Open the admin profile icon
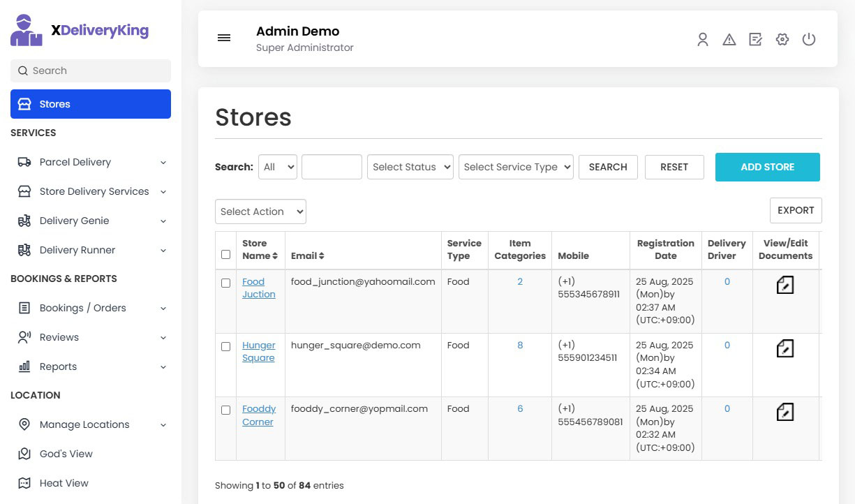 click(x=703, y=40)
